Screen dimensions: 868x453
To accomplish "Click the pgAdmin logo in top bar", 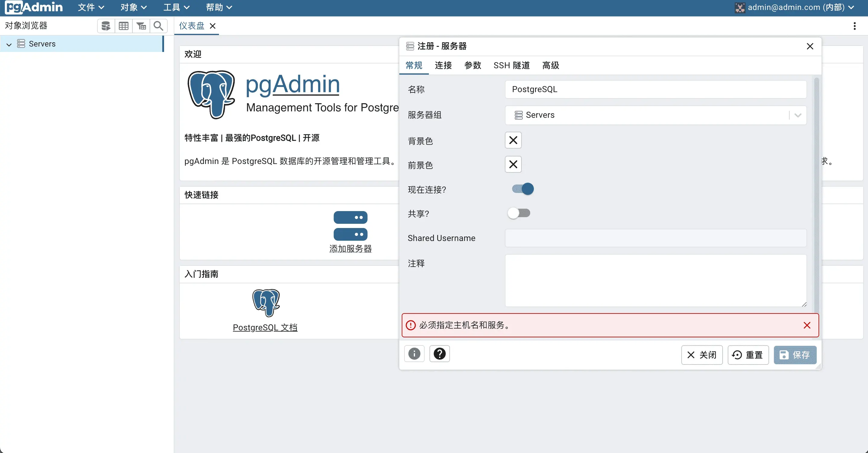I will point(33,7).
